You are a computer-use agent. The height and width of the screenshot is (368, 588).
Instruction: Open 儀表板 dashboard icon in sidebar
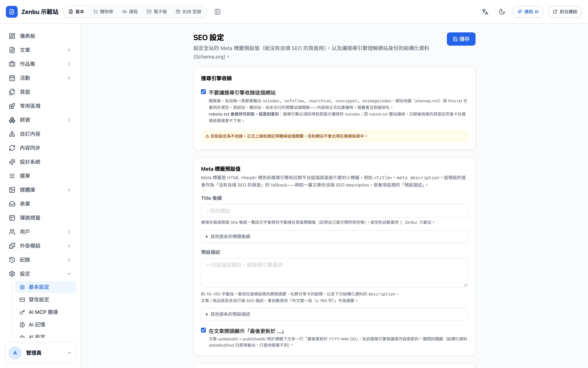(x=12, y=36)
